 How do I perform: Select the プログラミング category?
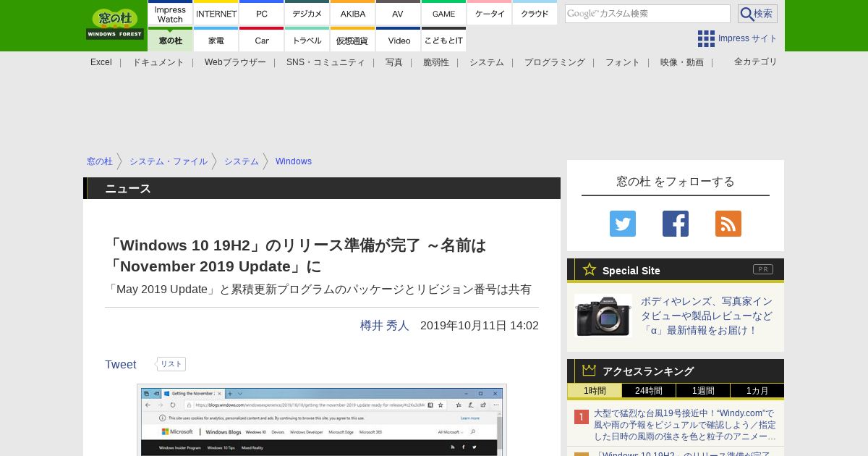555,62
